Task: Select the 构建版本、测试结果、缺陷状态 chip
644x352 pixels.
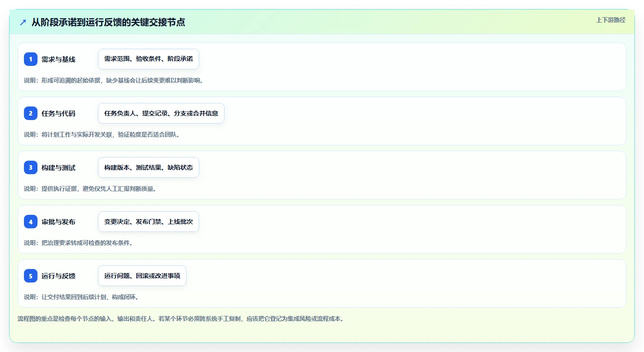Action: pyautogui.click(x=149, y=167)
